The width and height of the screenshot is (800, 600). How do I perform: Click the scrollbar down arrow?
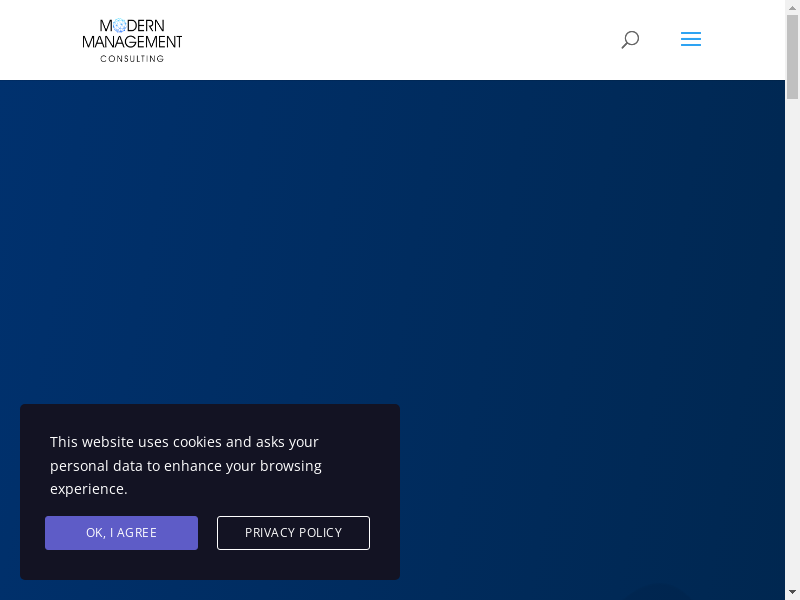792,592
